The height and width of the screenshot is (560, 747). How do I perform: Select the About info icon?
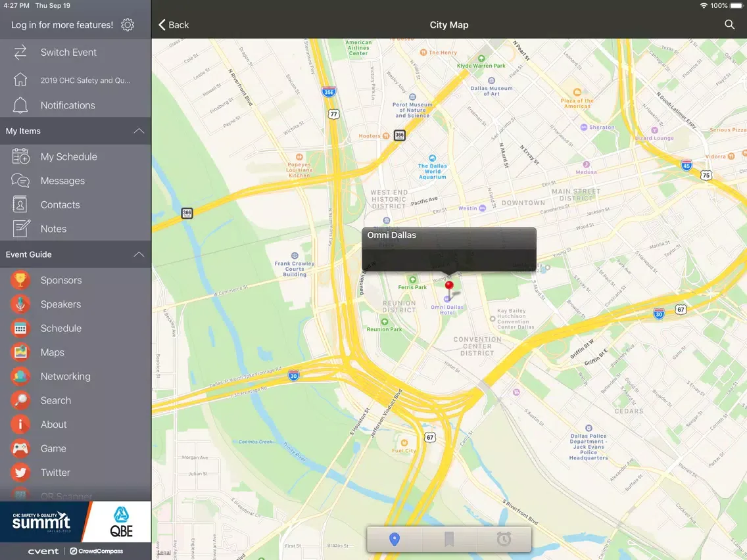click(x=20, y=425)
